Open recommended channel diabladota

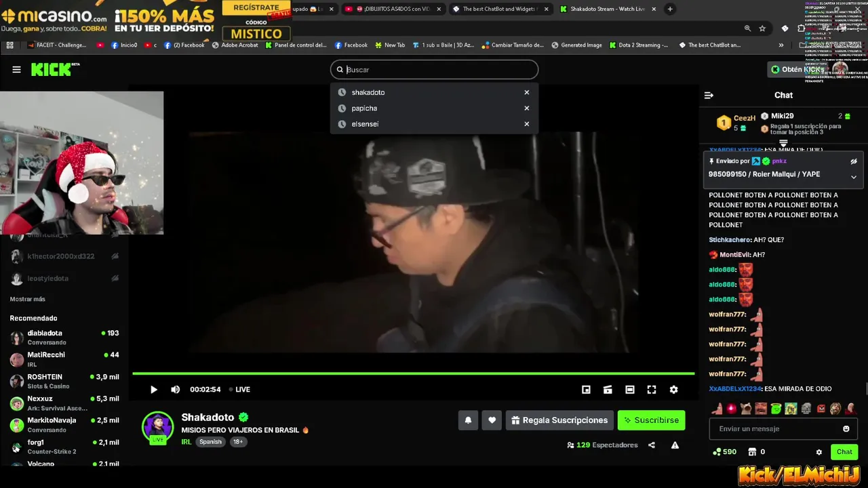click(x=64, y=338)
